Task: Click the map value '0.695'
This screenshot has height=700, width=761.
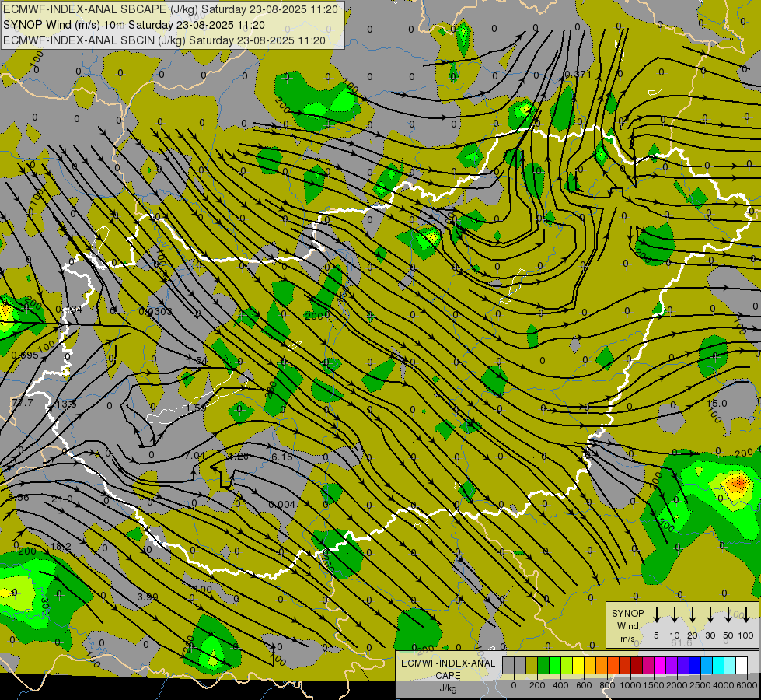Action: [x=25, y=355]
